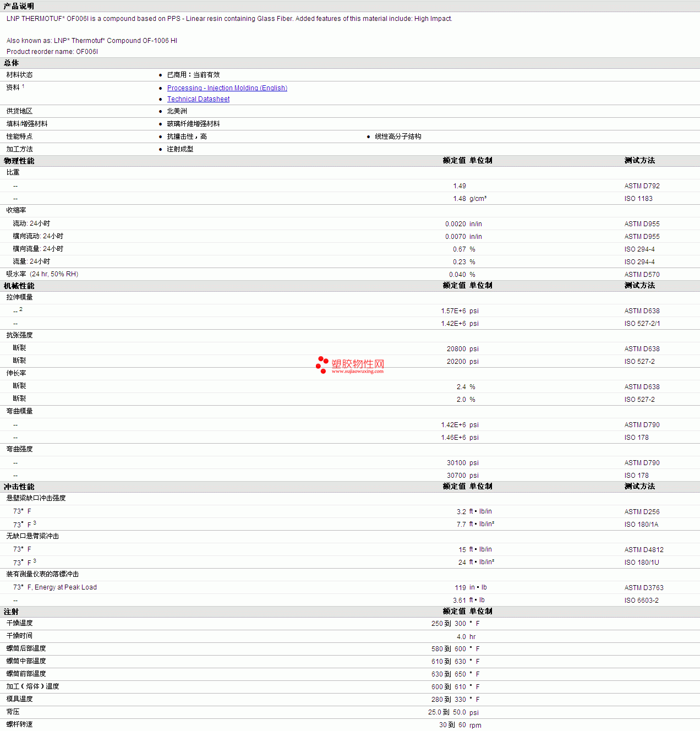Viewport: 700px width, 731px height.
Task: Select the '模具温度' row label
Action: (x=20, y=699)
